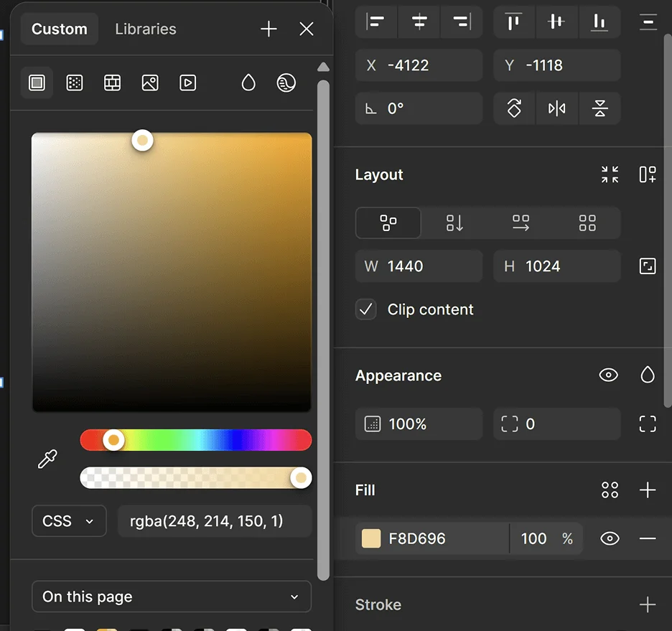Choose the image fill type icon
Image resolution: width=672 pixels, height=631 pixels.
click(x=150, y=83)
